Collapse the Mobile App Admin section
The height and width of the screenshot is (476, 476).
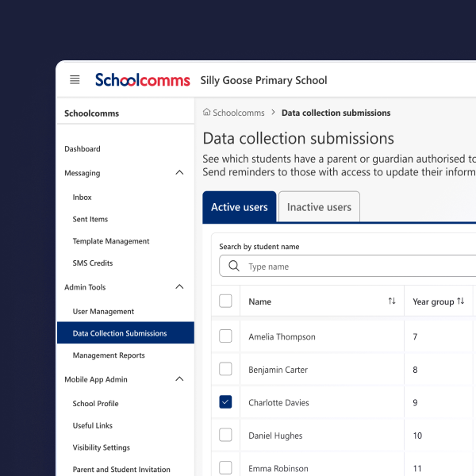tap(179, 379)
